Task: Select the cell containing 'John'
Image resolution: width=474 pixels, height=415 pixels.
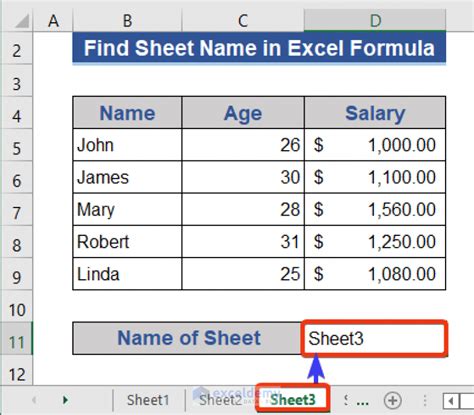Action: [x=127, y=145]
